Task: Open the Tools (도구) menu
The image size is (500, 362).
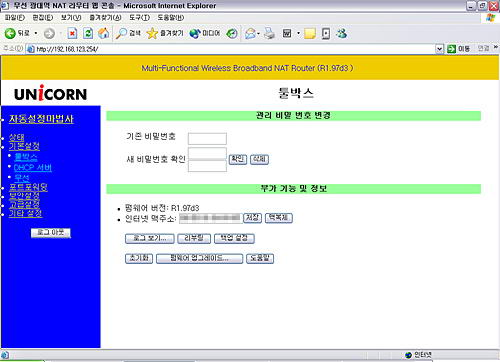Action: pyautogui.click(x=139, y=18)
